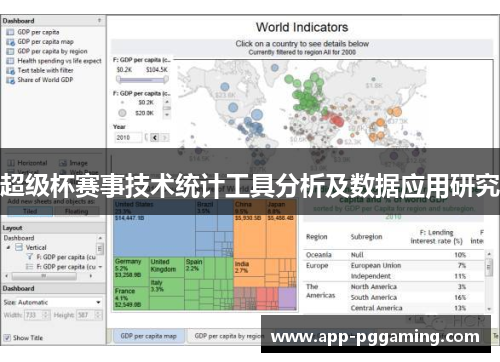Click legend icon beside second F: GDP per capita
This screenshot has height=362, width=500.
click(30, 267)
